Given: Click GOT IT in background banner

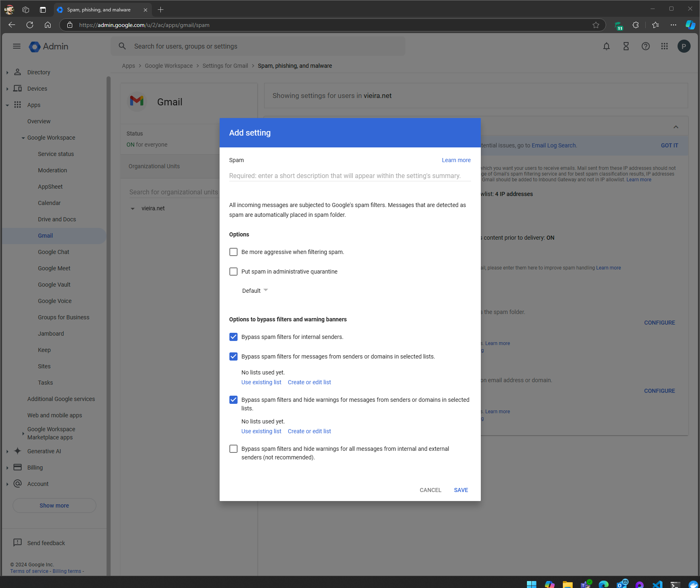Looking at the screenshot, I should pos(669,145).
